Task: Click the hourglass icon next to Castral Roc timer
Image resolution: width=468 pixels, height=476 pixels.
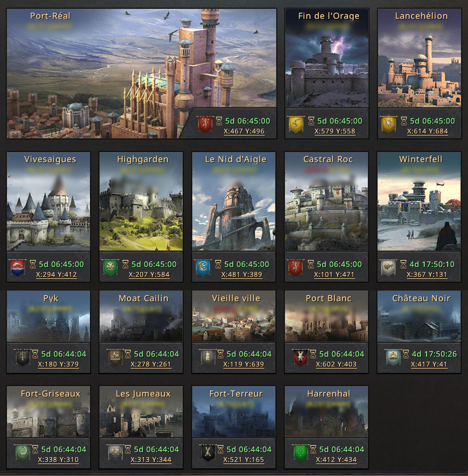Action: (311, 265)
